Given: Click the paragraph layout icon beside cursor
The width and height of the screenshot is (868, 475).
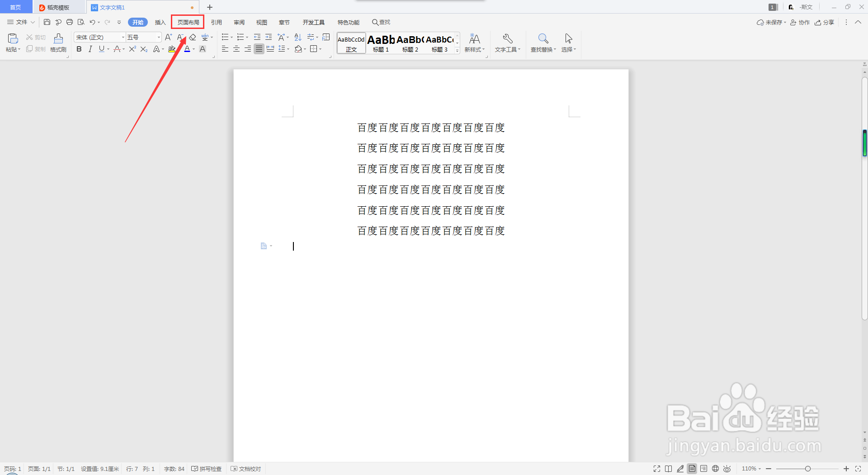Looking at the screenshot, I should [264, 246].
